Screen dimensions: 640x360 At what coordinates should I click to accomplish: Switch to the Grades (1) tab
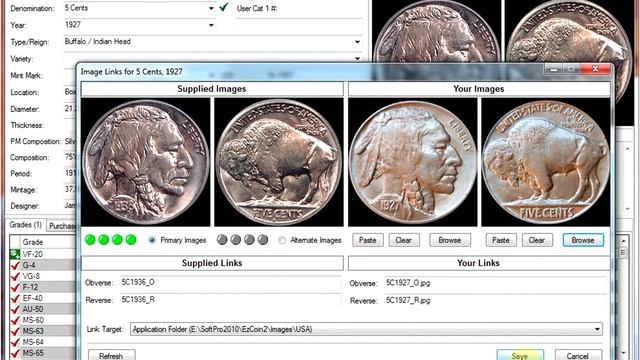[25, 225]
